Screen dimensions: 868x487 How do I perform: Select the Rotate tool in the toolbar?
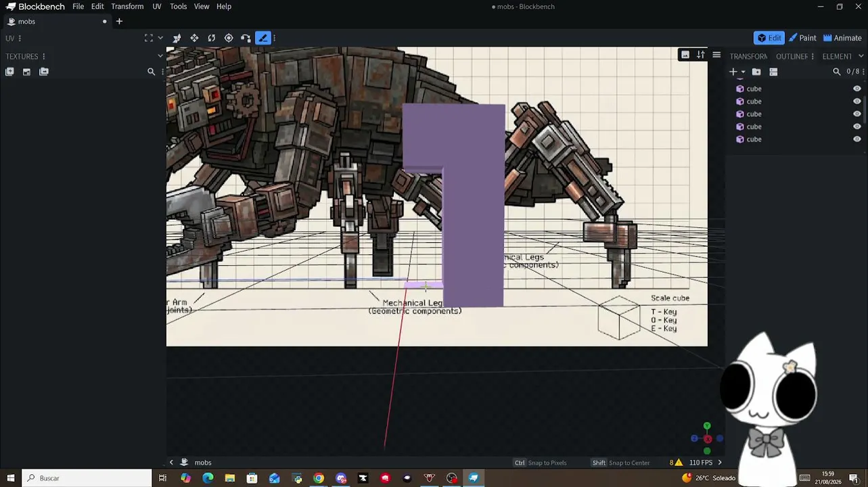point(212,38)
